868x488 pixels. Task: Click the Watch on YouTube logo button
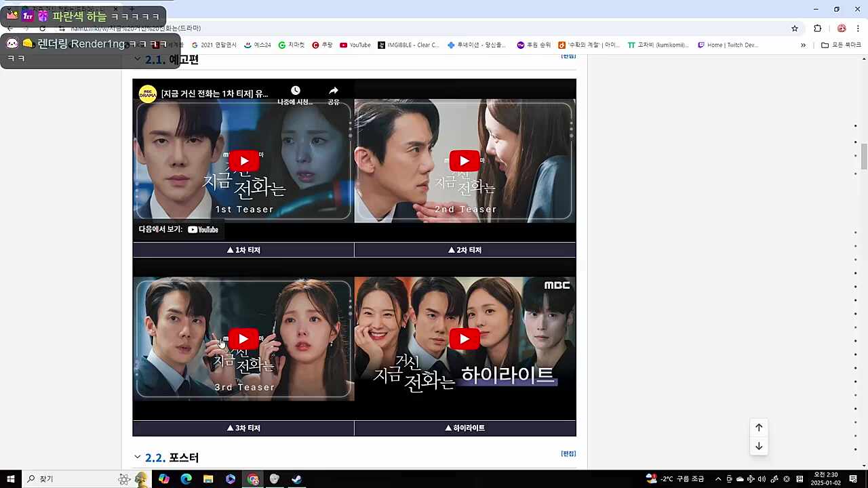click(203, 230)
